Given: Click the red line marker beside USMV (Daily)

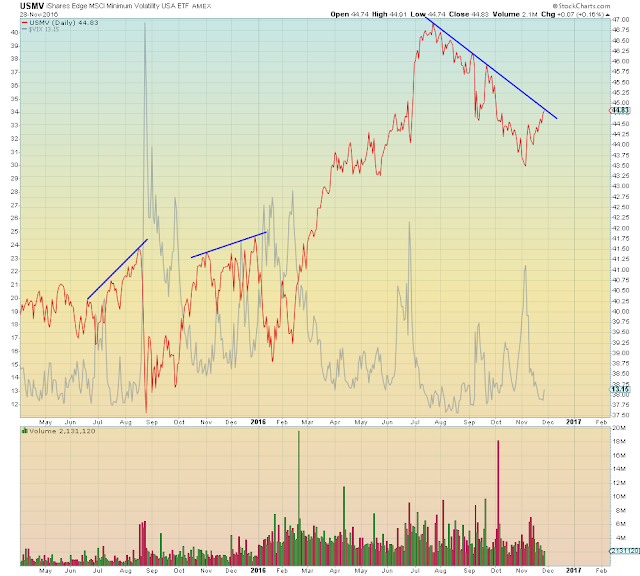Looking at the screenshot, I should point(24,23).
